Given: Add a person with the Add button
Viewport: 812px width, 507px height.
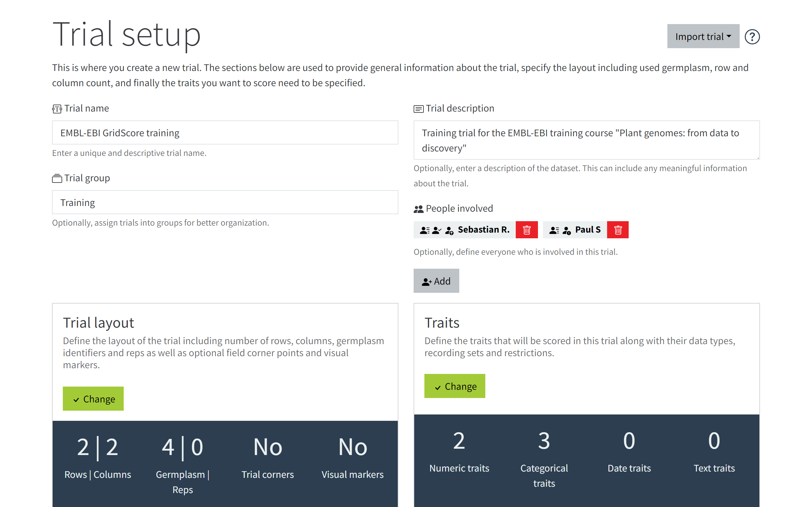Looking at the screenshot, I should coord(436,281).
